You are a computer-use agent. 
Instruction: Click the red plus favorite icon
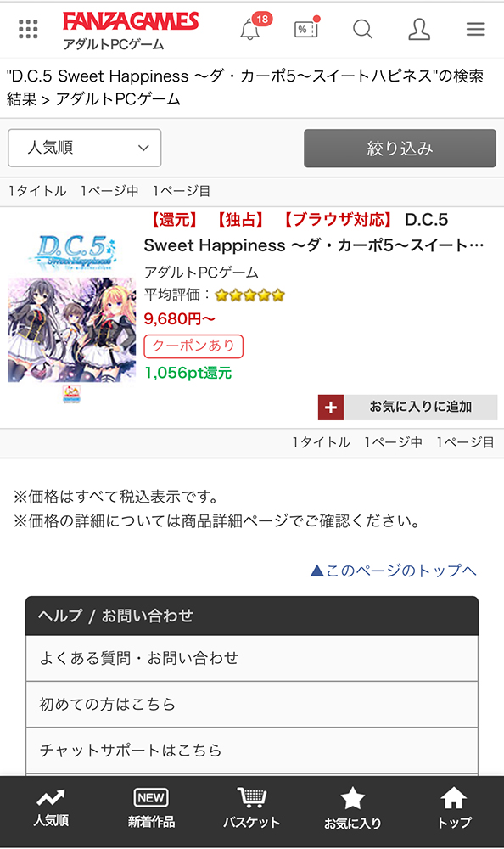(331, 408)
